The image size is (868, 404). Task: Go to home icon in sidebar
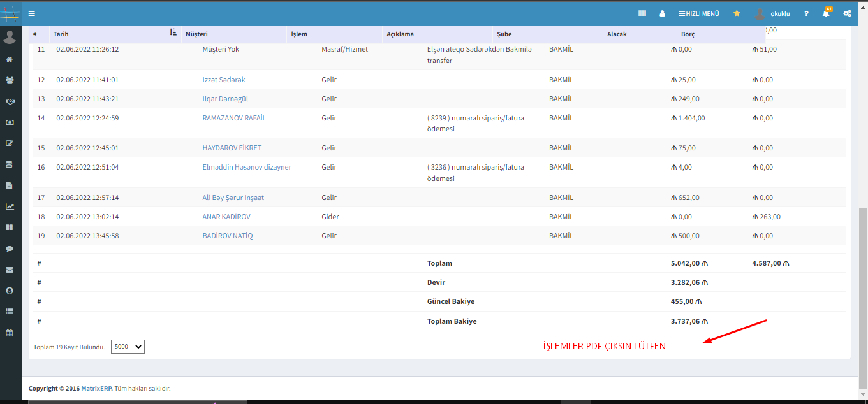coord(10,59)
